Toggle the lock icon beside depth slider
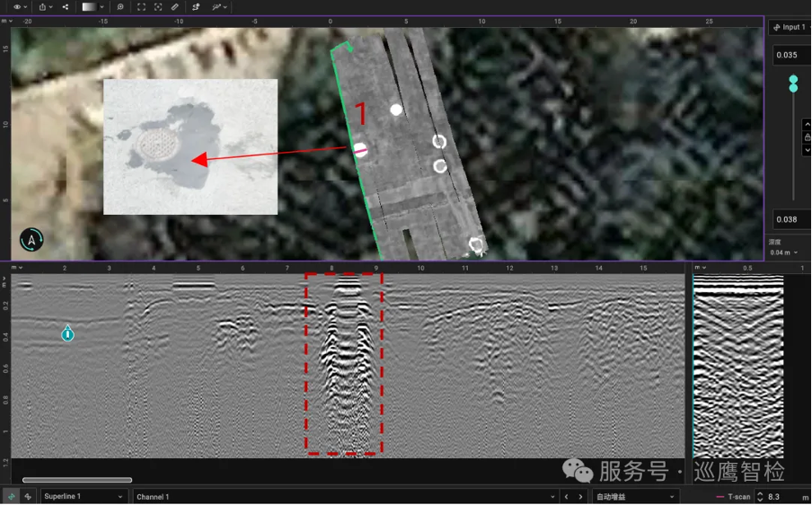Image resolution: width=812 pixels, height=505 pixels. coord(808,137)
